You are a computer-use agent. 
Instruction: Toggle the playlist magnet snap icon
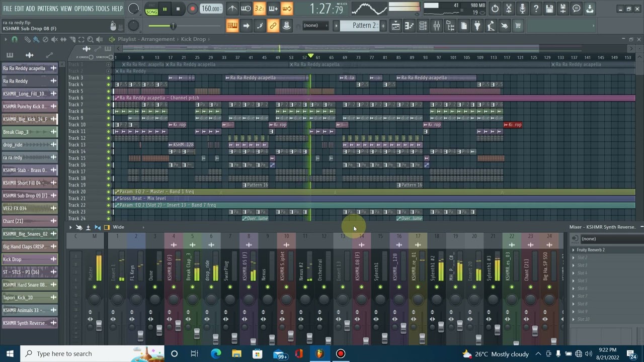click(x=15, y=39)
